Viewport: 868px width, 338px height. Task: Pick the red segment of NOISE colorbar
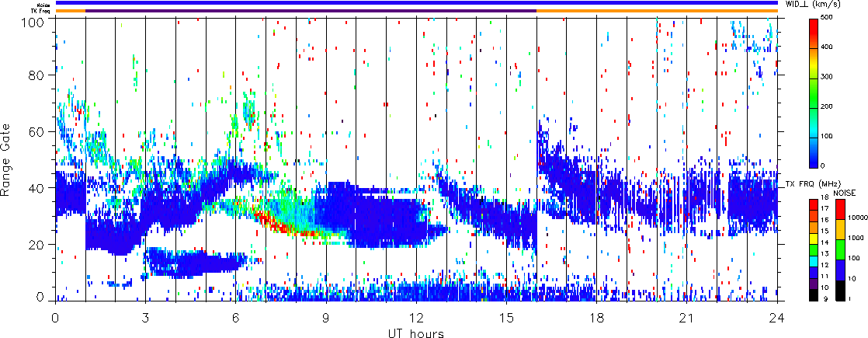(x=840, y=209)
